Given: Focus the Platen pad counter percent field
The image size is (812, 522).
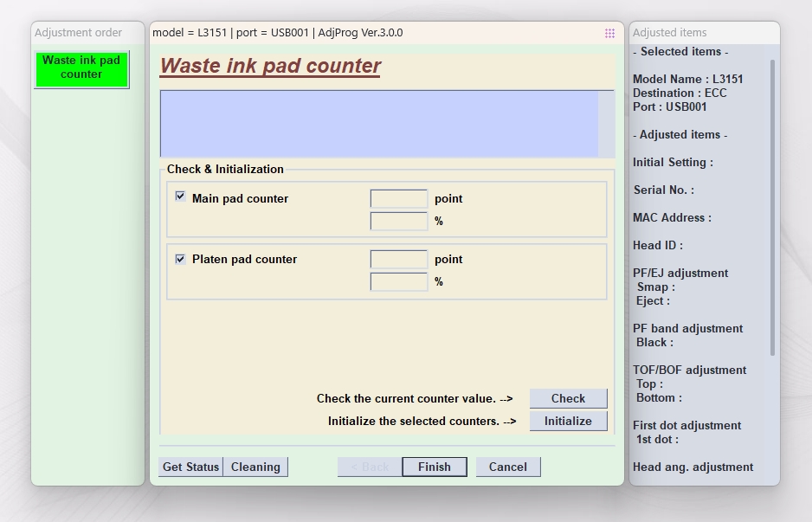Looking at the screenshot, I should (399, 281).
